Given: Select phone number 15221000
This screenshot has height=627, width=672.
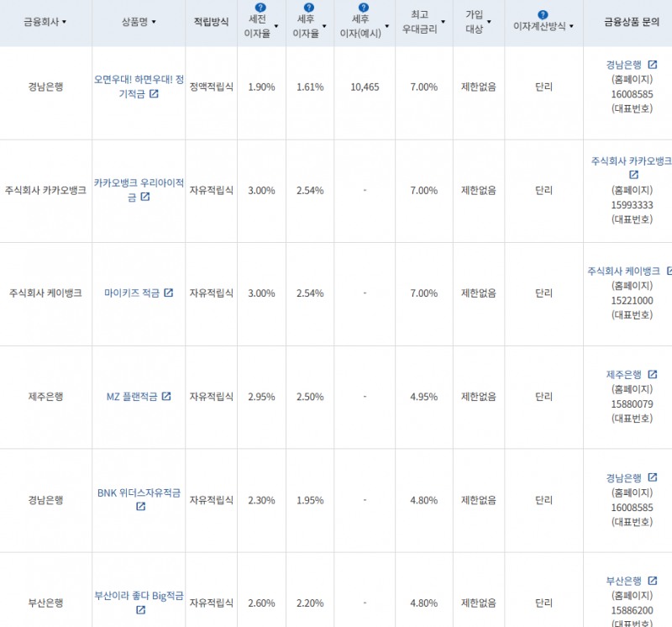Looking at the screenshot, I should coord(632,301).
